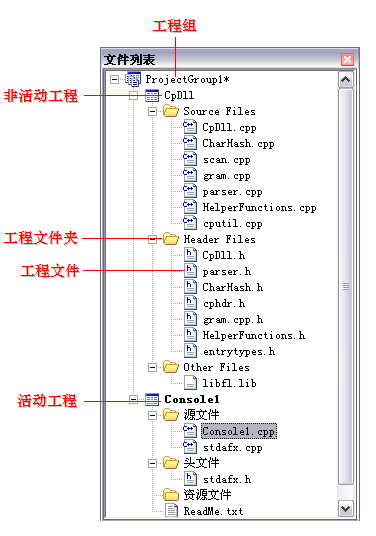Click the ProjectGroup1 project group icon
The width and height of the screenshot is (376, 536).
133,79
